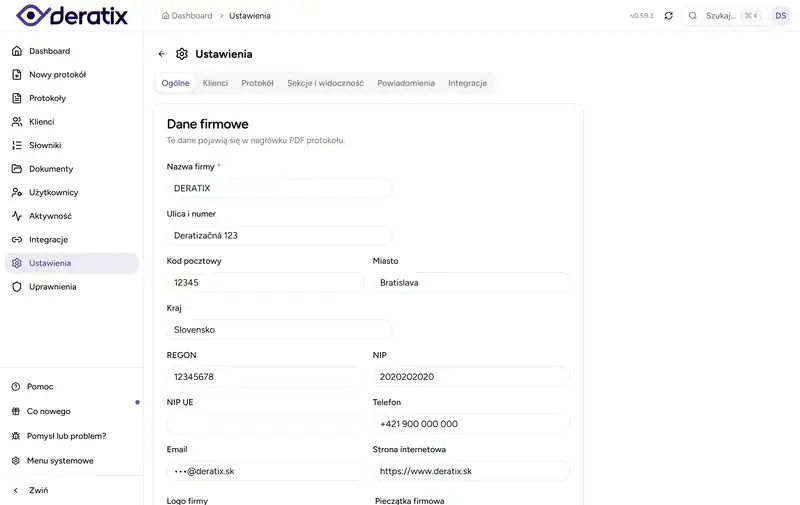Click the Email field
This screenshot has width=800, height=505.
coord(265,471)
